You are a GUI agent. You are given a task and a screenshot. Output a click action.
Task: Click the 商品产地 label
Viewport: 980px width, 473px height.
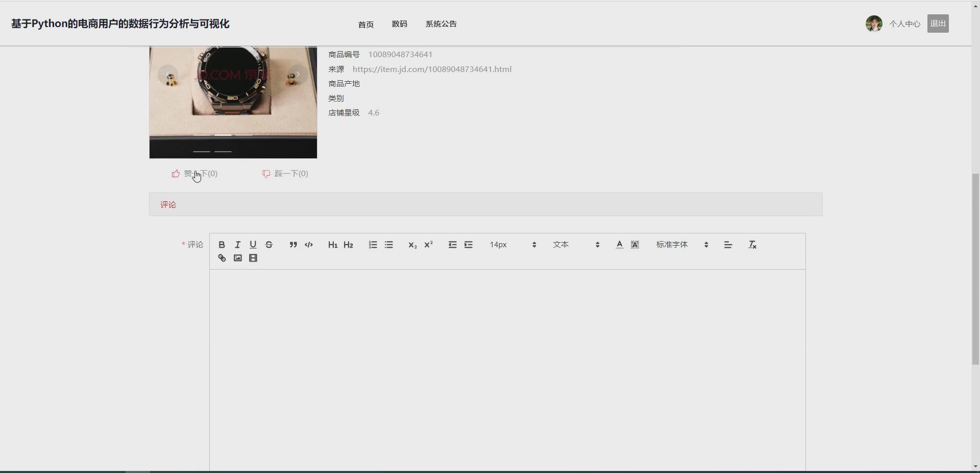click(344, 84)
